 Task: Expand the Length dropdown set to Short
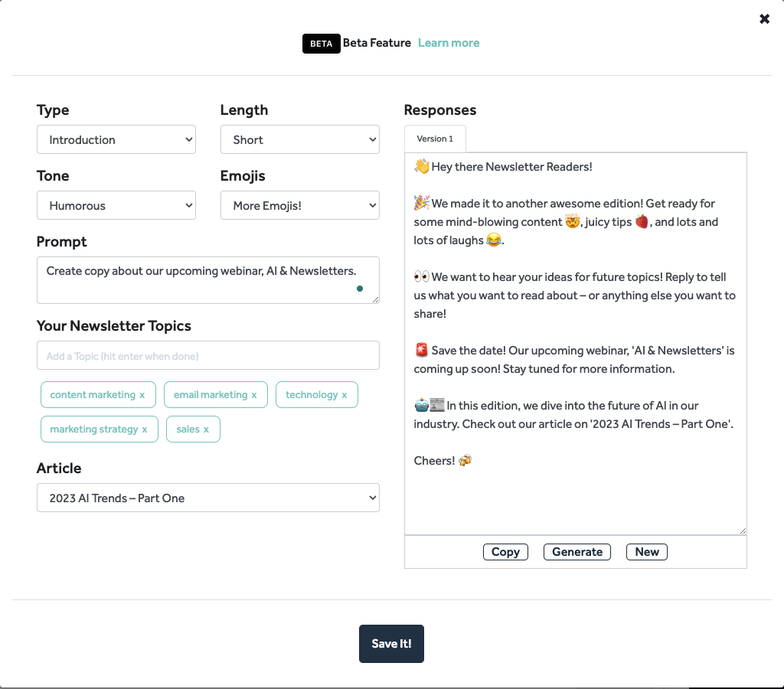[x=300, y=140]
